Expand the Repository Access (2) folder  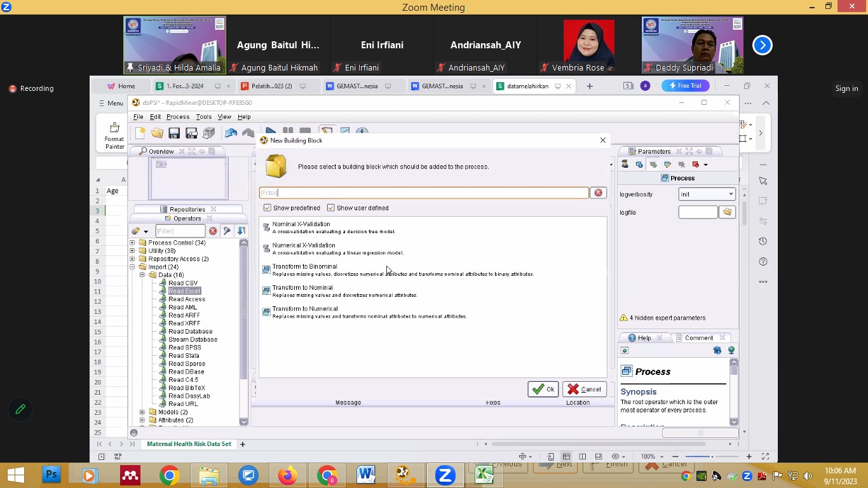tap(132, 259)
